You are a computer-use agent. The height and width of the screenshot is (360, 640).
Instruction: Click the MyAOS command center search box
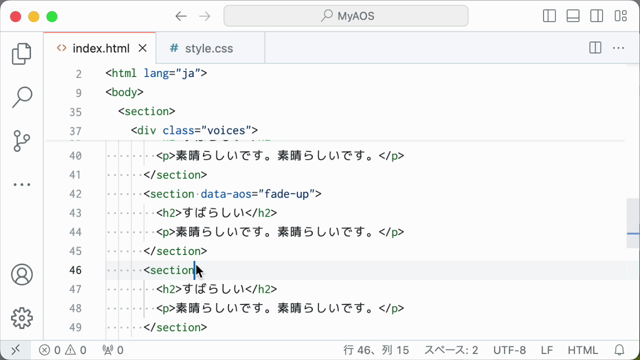(x=346, y=16)
